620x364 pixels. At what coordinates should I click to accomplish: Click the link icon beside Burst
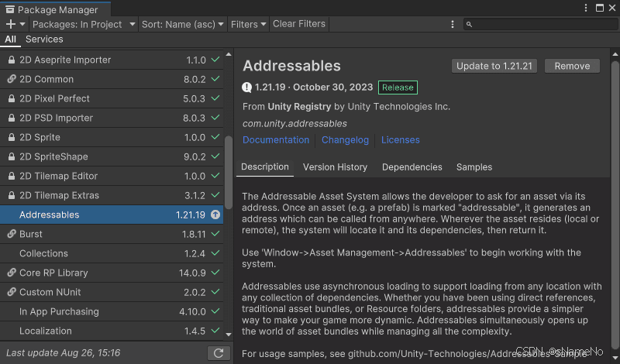click(12, 234)
